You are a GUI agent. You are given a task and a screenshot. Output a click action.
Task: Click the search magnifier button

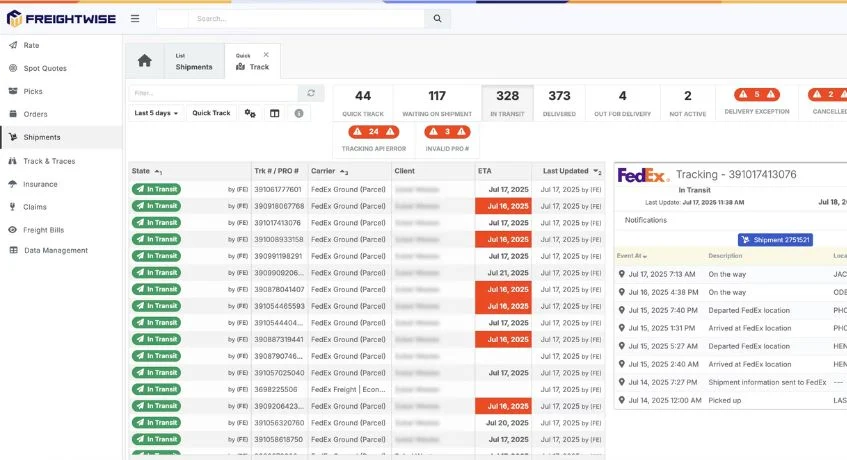click(438, 18)
